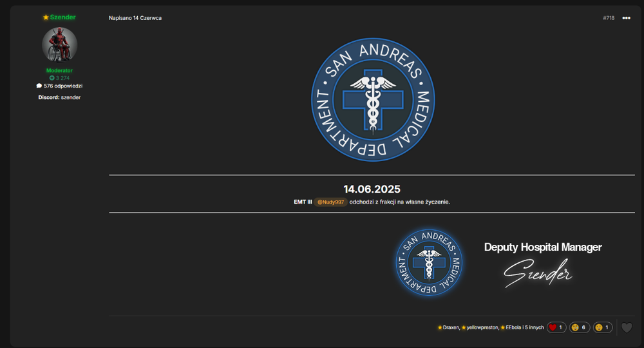Click the small glowing SAMD signature logo
Viewport: 644px width, 348px height.
[429, 262]
